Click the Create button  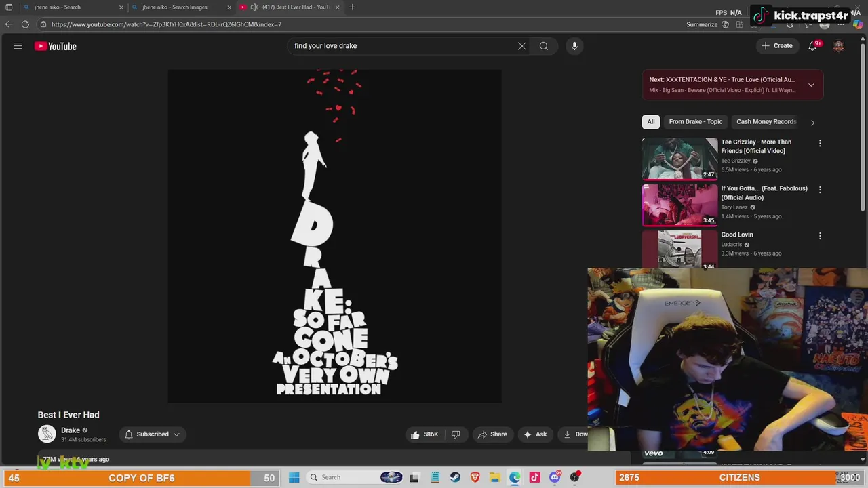pos(776,46)
